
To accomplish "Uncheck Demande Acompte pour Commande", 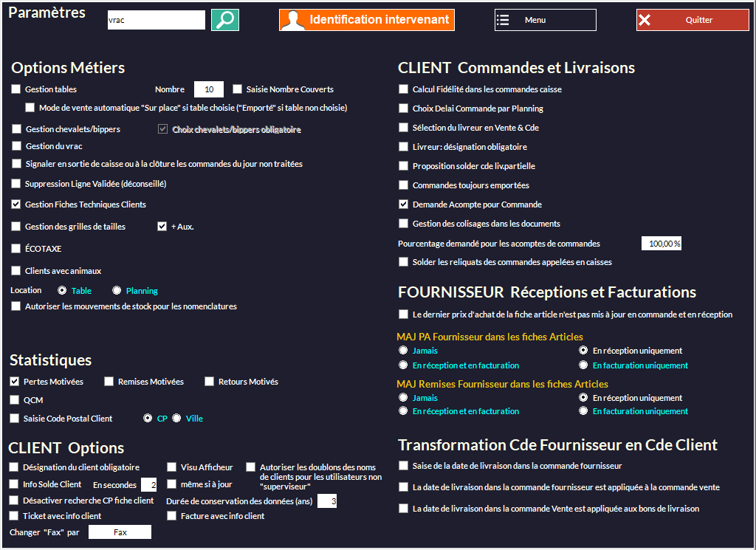I will 403,204.
